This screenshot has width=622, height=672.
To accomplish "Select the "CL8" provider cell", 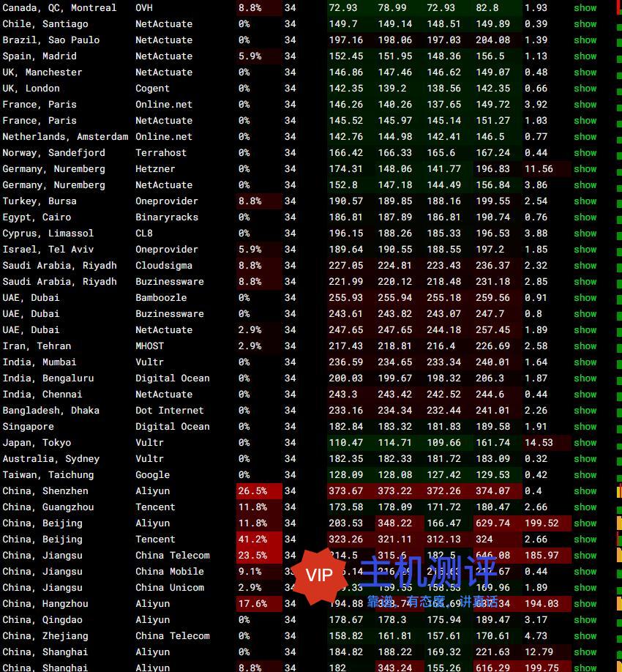I will 144,233.
